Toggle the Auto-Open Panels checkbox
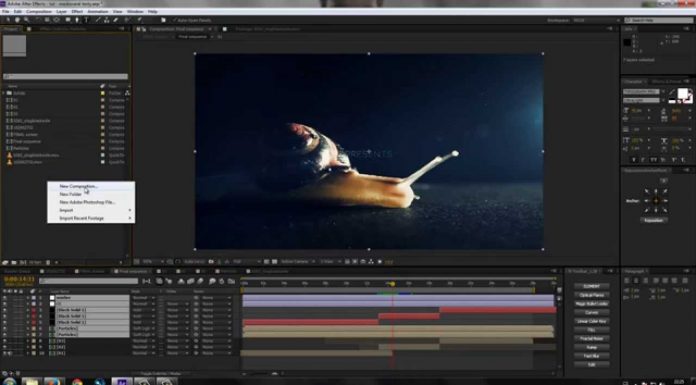 tap(174, 20)
